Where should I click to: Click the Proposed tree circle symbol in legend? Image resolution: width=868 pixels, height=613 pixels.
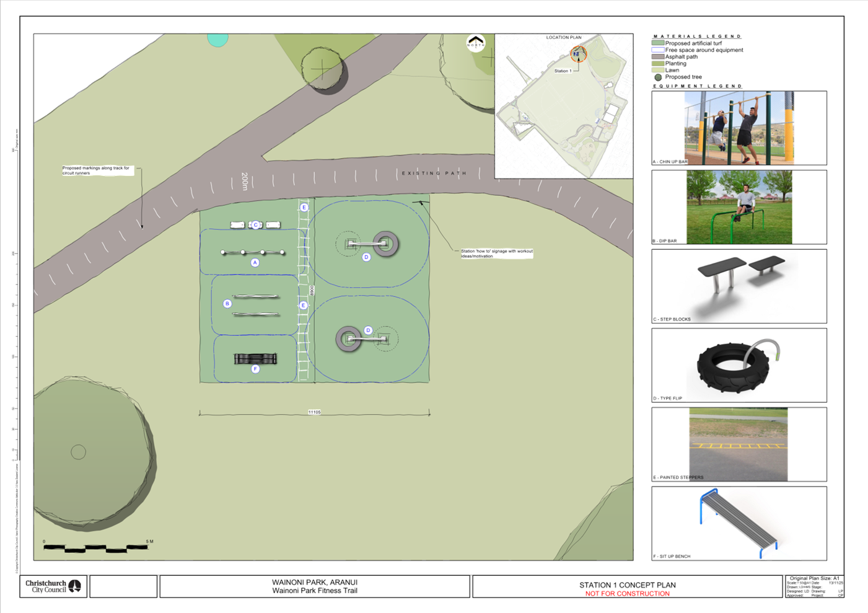click(657, 77)
